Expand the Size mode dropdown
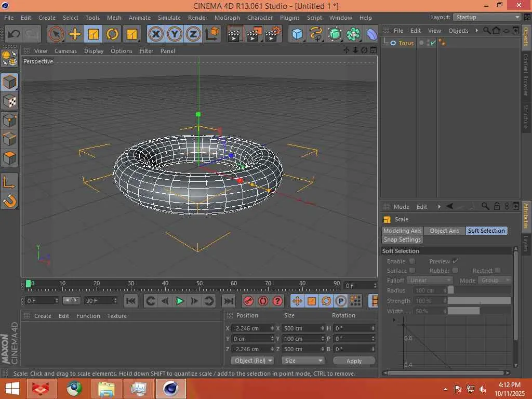The width and height of the screenshot is (532, 399). point(303,361)
